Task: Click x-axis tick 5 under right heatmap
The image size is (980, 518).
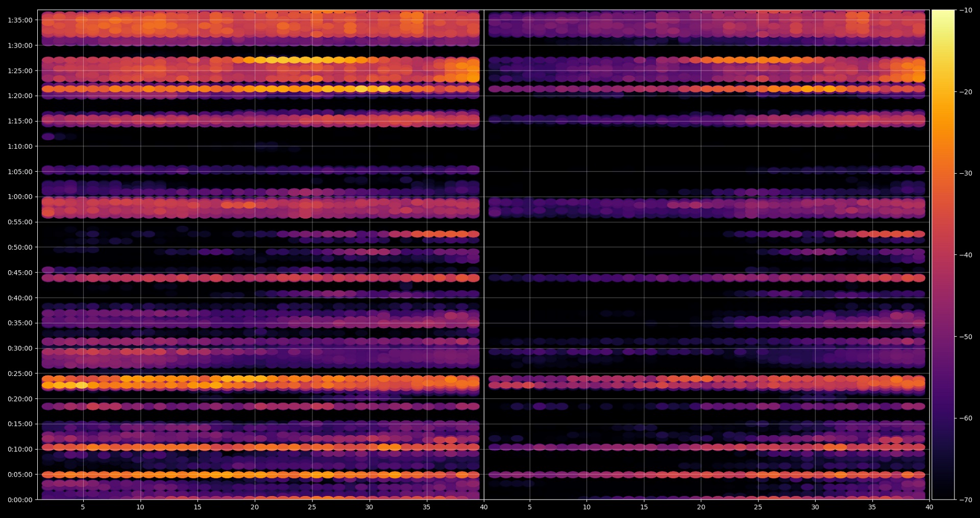Action: click(530, 507)
